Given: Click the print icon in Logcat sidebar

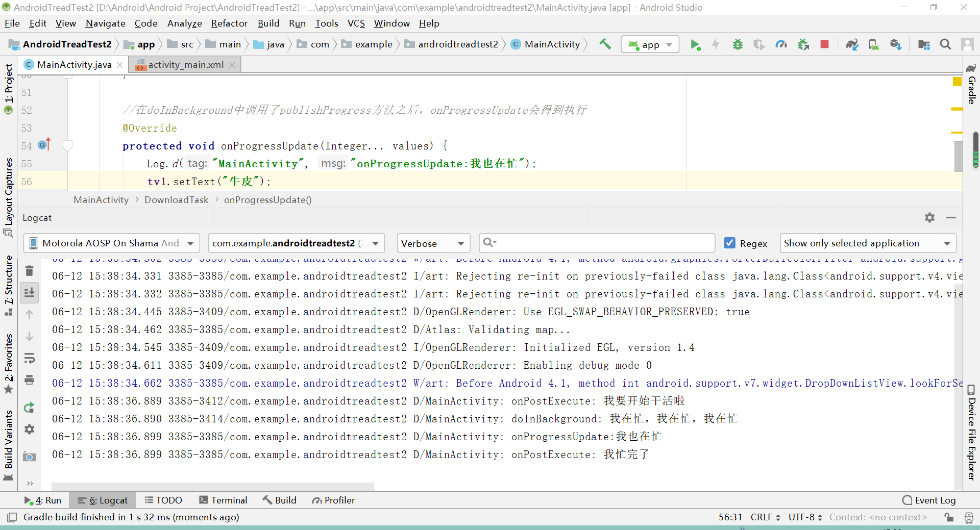Looking at the screenshot, I should pos(30,380).
